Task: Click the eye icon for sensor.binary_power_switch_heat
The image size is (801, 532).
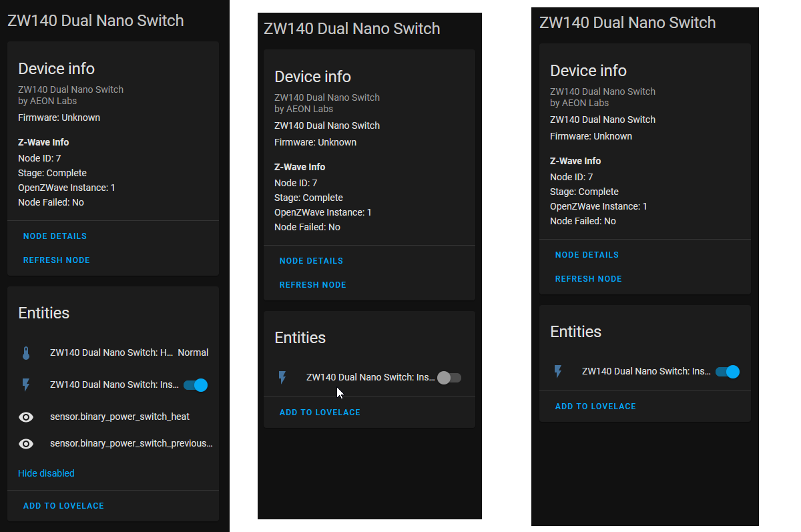Action: [x=25, y=417]
